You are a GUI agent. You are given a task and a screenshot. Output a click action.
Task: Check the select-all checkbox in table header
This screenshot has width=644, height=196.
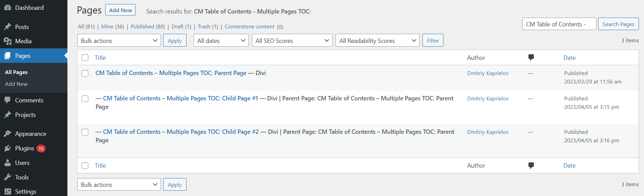[85, 58]
